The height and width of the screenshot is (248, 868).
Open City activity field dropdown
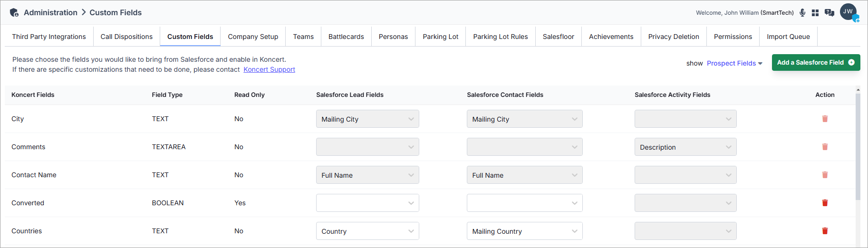[x=685, y=119]
